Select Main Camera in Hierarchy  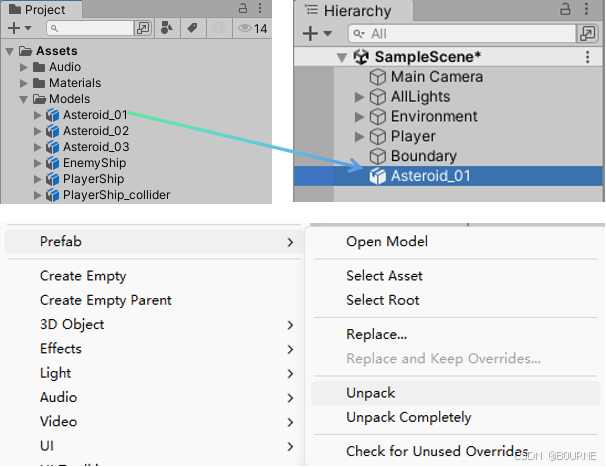click(437, 77)
